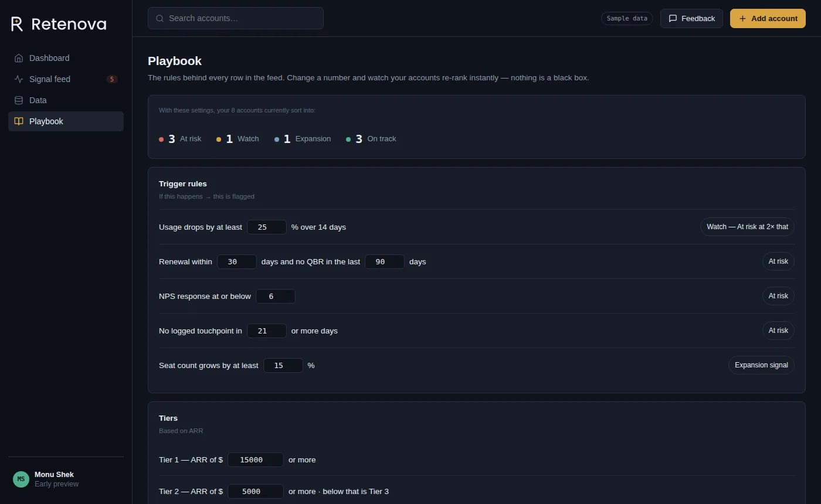The width and height of the screenshot is (821, 504).
Task: Edit the seat count growth percent field
Action: [283, 365]
